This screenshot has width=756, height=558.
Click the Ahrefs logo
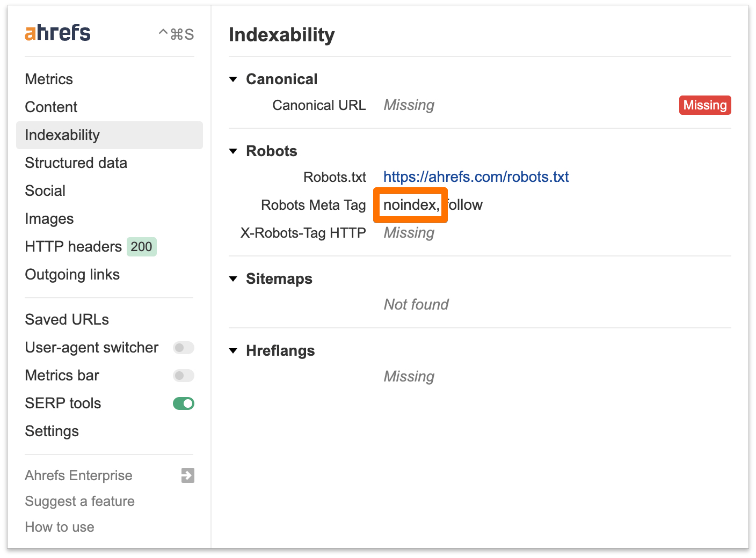tap(57, 32)
